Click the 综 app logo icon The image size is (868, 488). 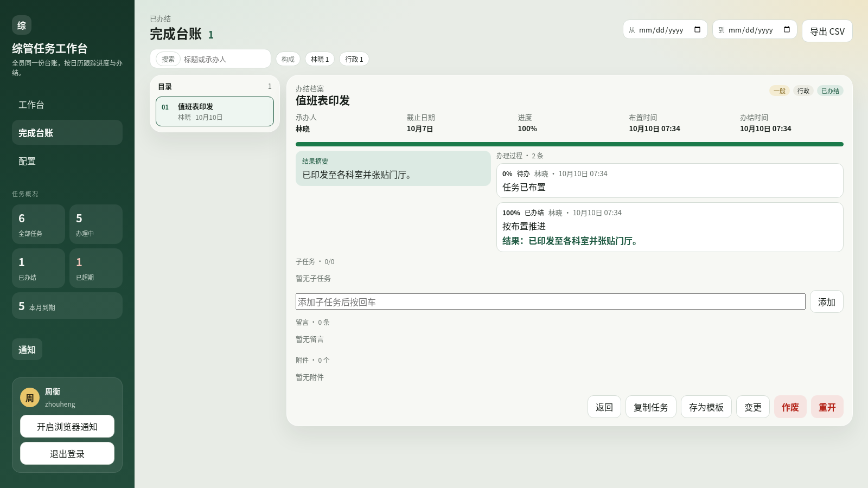22,25
